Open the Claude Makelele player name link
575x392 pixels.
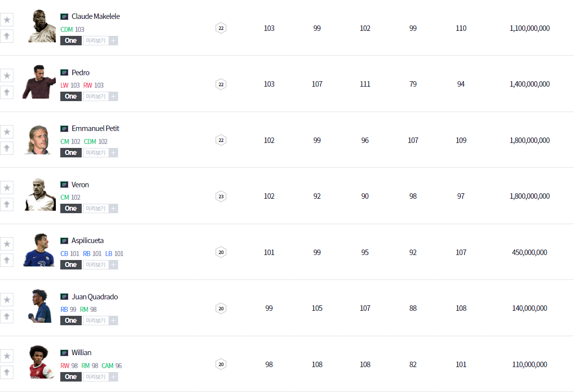tap(96, 16)
